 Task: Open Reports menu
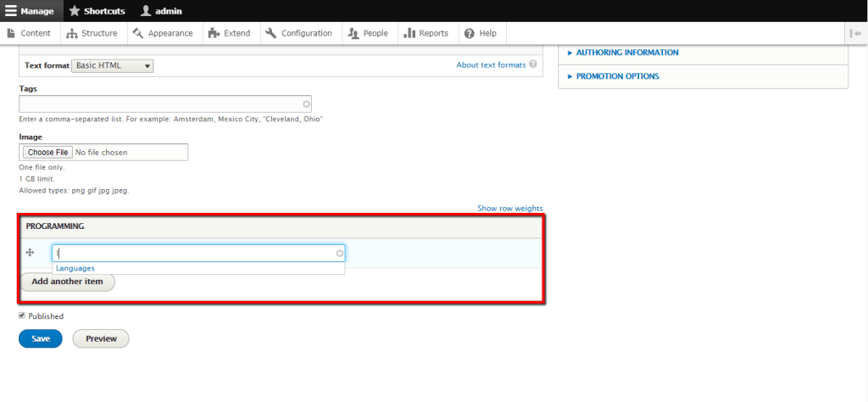tap(426, 33)
